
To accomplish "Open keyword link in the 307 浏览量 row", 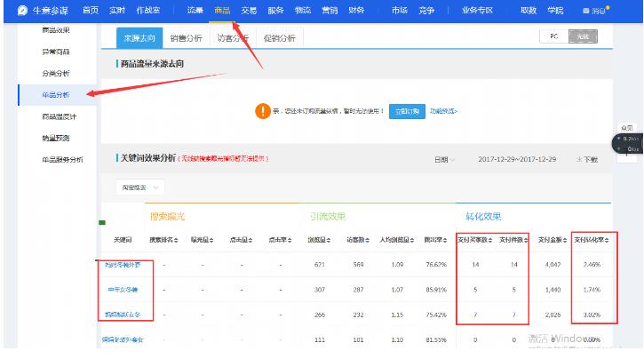I will pyautogui.click(x=123, y=290).
